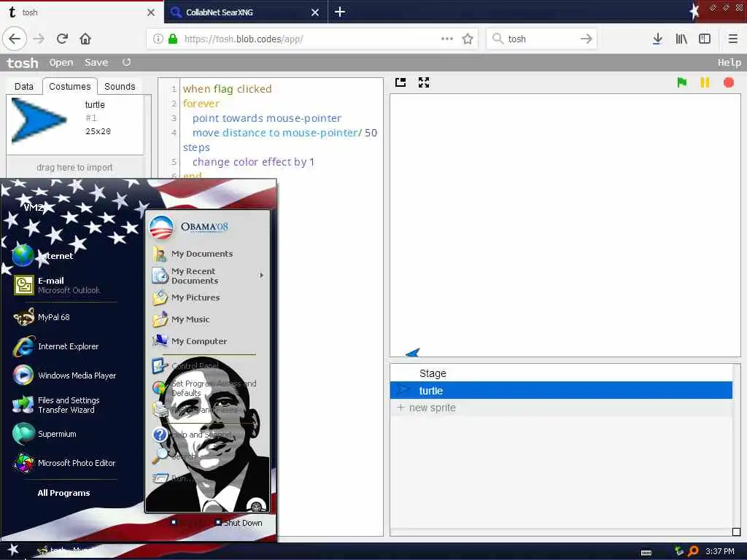Open My Pictures folder
747x560 pixels.
[207, 297]
